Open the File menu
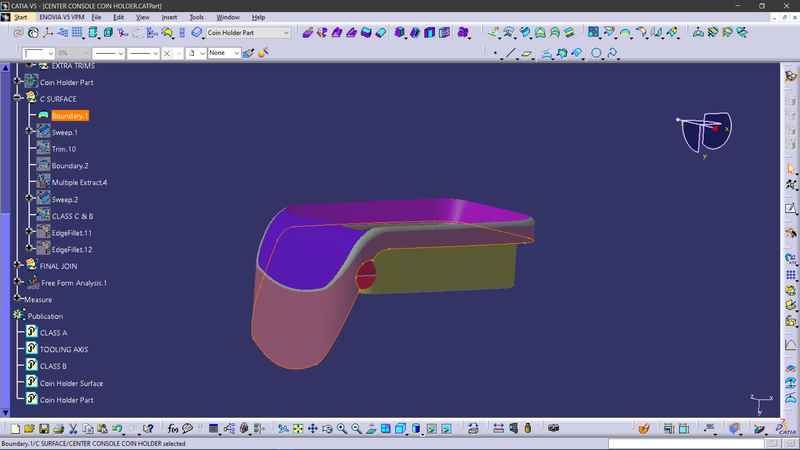 pos(96,17)
